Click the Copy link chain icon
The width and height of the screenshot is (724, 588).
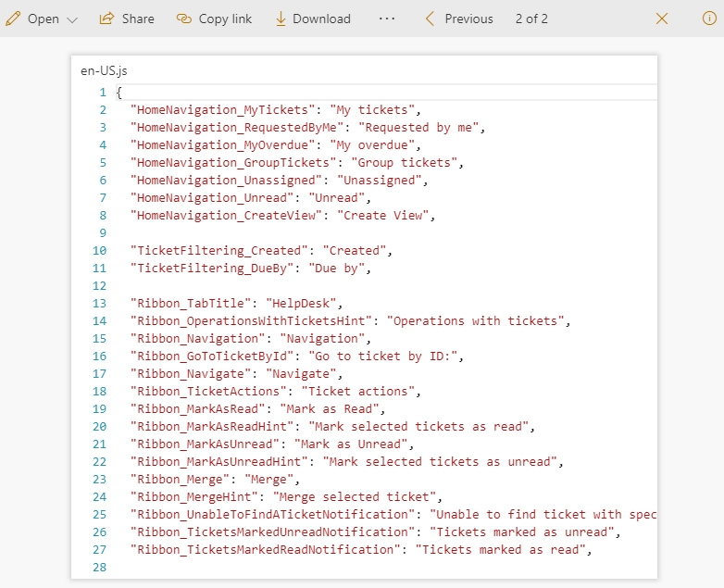point(183,19)
